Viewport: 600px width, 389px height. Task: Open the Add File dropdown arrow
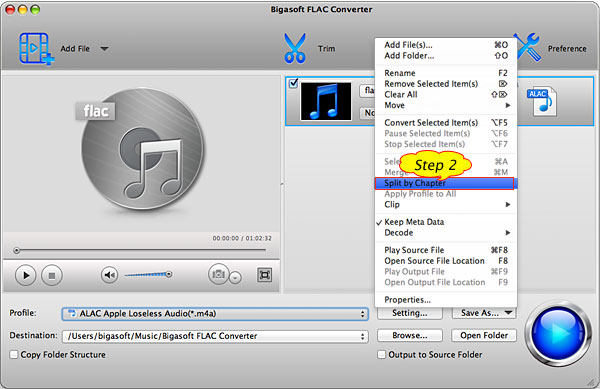104,49
